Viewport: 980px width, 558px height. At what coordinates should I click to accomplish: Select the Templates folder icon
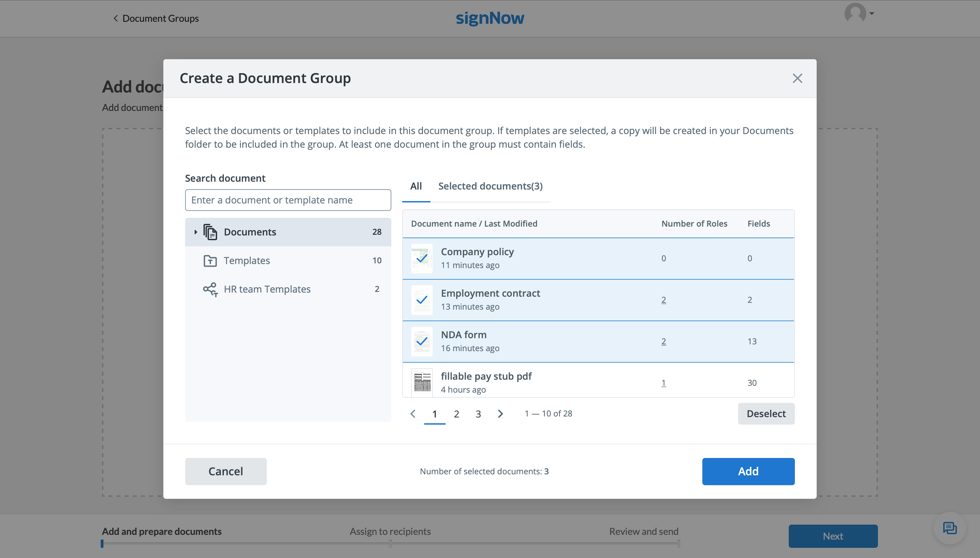coord(210,261)
